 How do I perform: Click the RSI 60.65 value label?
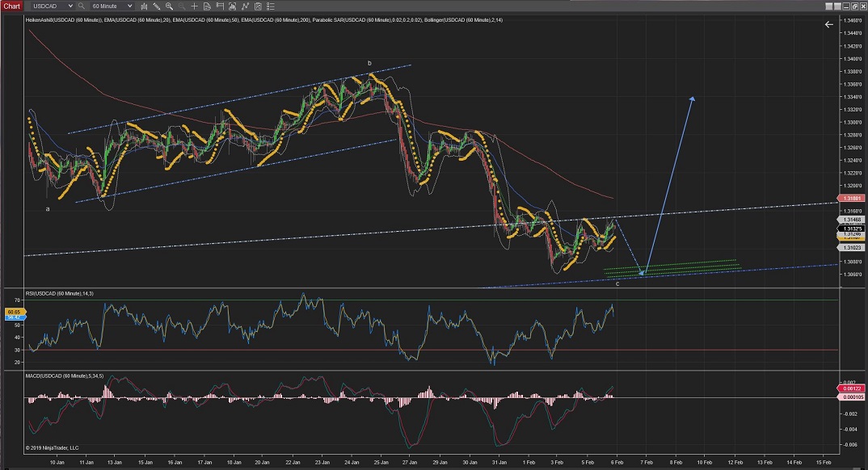point(14,311)
